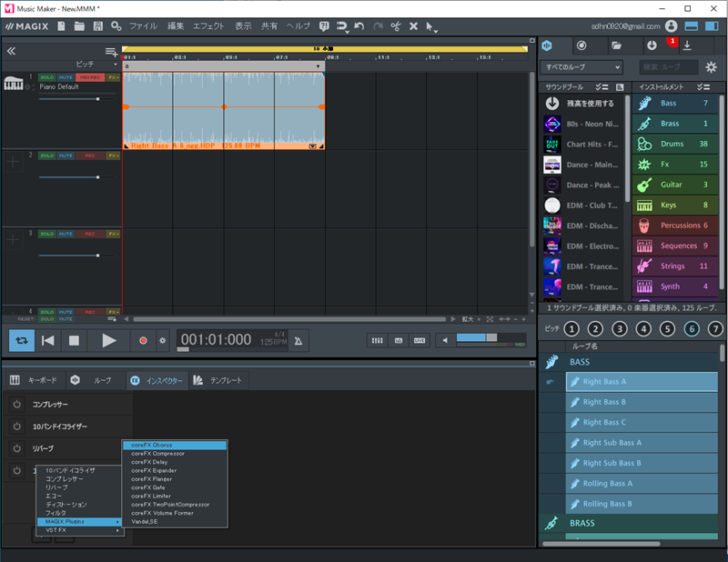Image resolution: width=728 pixels, height=562 pixels.
Task: Click the user account avatar icon
Action: pos(671,26)
